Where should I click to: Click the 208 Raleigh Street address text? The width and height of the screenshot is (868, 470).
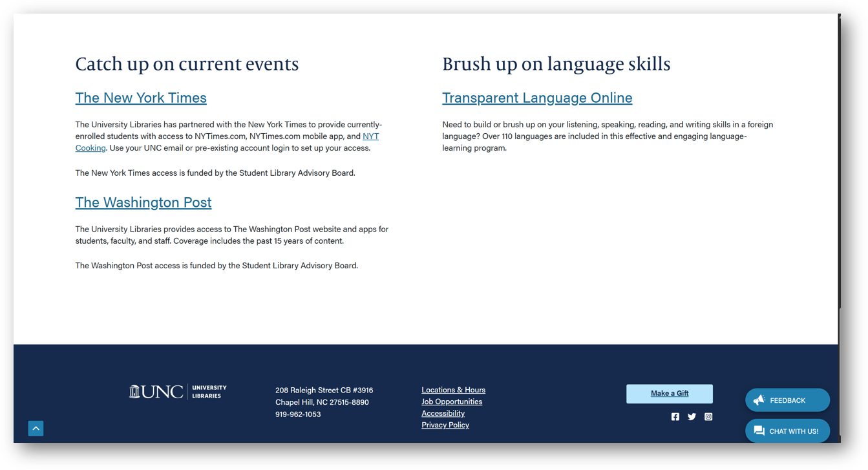(x=324, y=390)
